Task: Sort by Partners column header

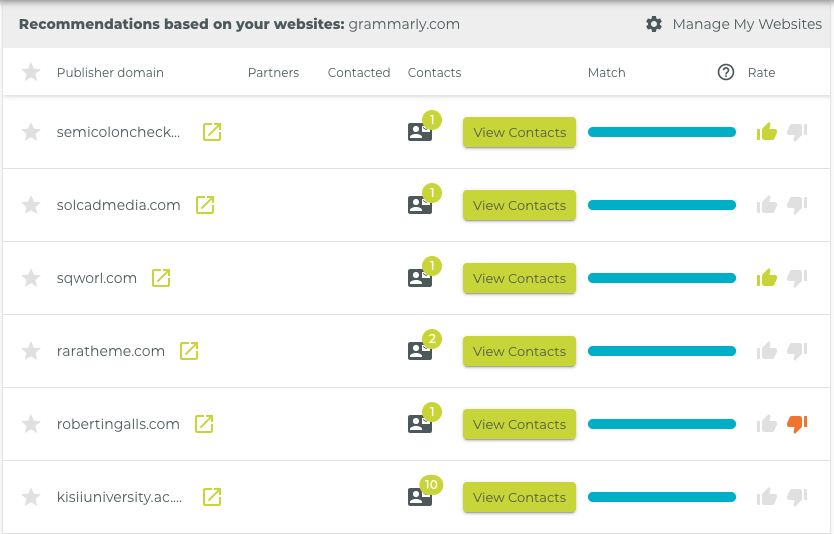Action: [273, 72]
